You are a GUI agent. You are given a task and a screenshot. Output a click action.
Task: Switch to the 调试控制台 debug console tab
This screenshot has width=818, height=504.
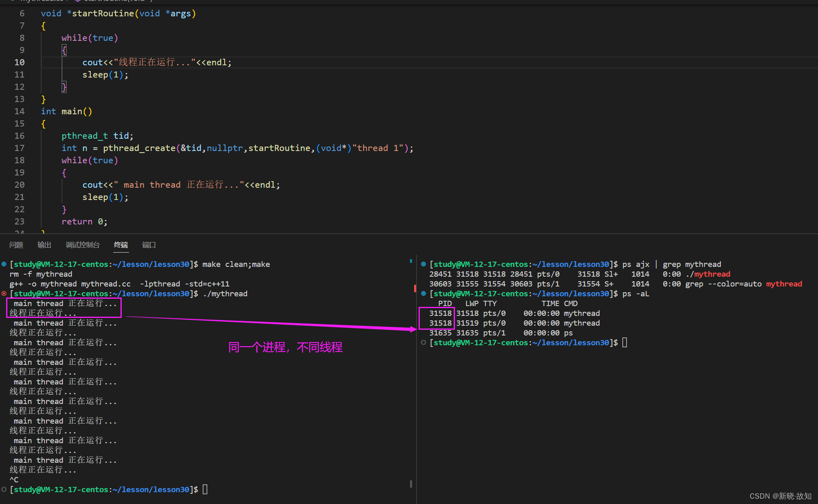[x=82, y=245]
